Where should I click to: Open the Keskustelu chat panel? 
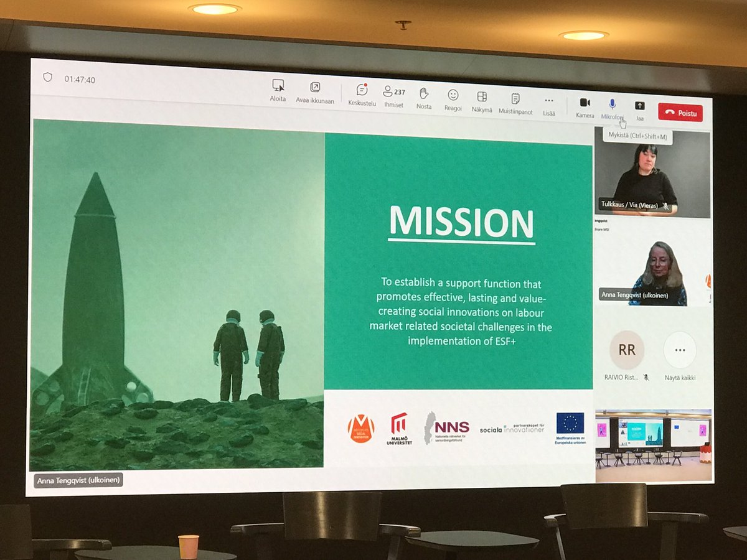click(x=362, y=95)
